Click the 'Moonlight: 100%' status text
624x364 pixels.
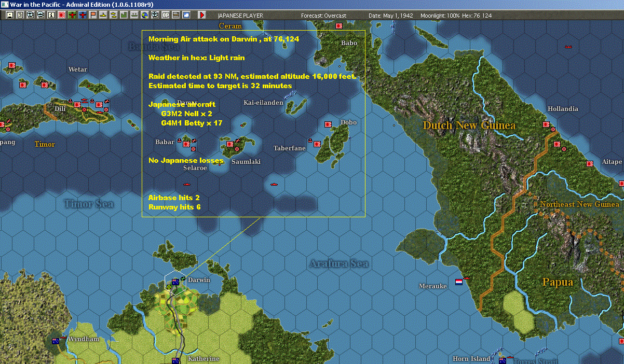[x=440, y=16]
